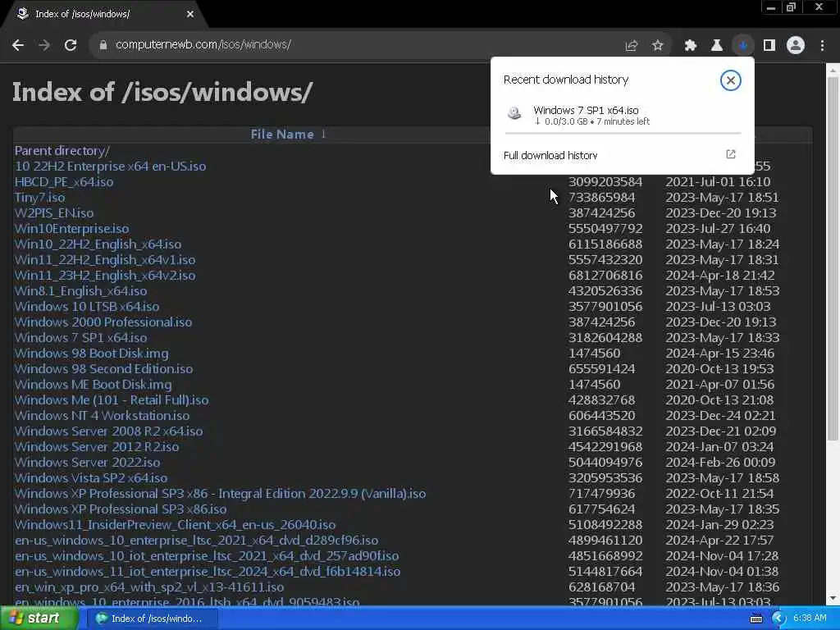
Task: Download Win10Enterprise.iso
Action: [72, 228]
